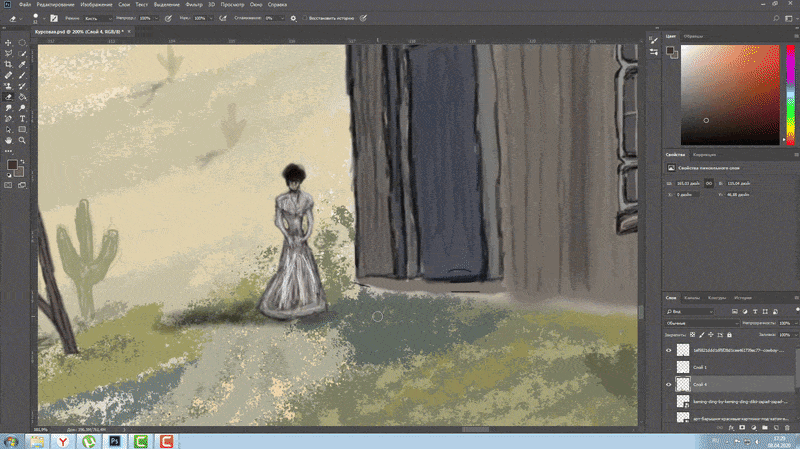800x449 pixels.
Task: Select the Dodge tool
Action: click(x=22, y=108)
